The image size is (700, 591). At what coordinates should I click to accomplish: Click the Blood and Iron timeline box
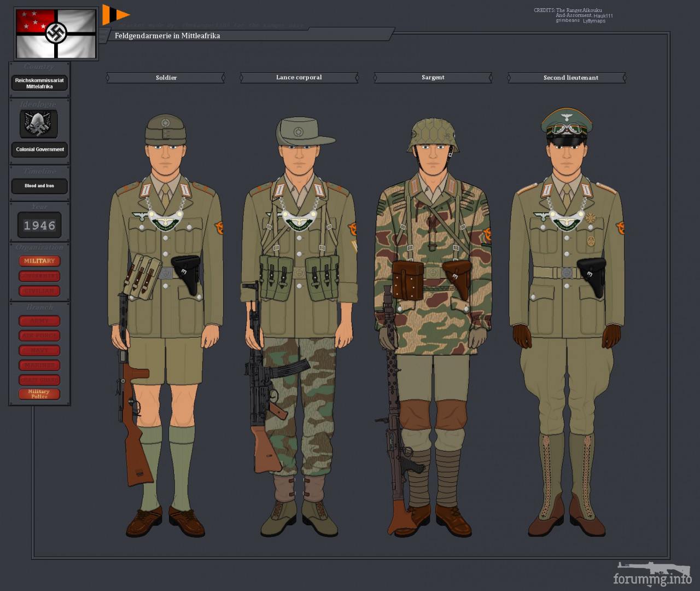[39, 186]
